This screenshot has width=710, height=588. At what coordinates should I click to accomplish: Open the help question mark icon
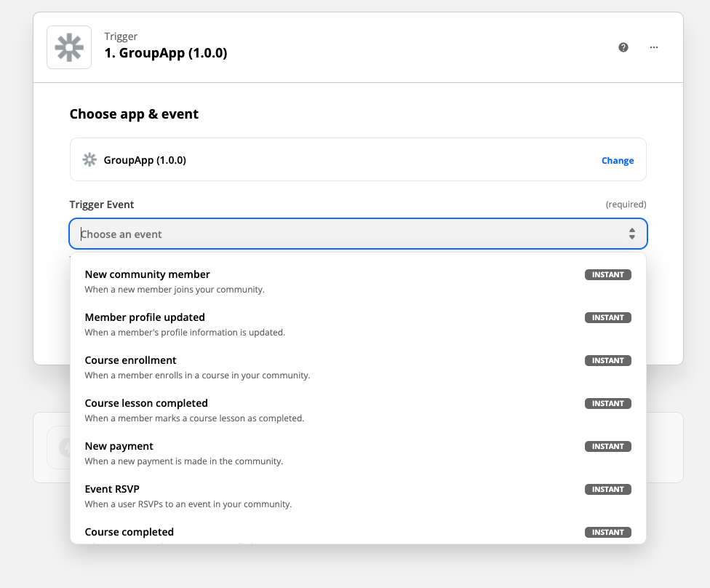[x=623, y=47]
